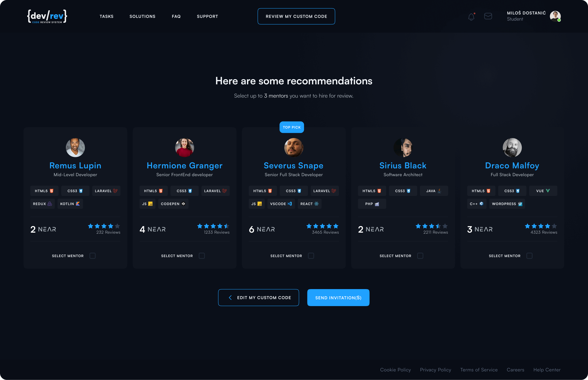
Task: Click Remus Lupin's Kotlin skill tag
Action: point(70,204)
